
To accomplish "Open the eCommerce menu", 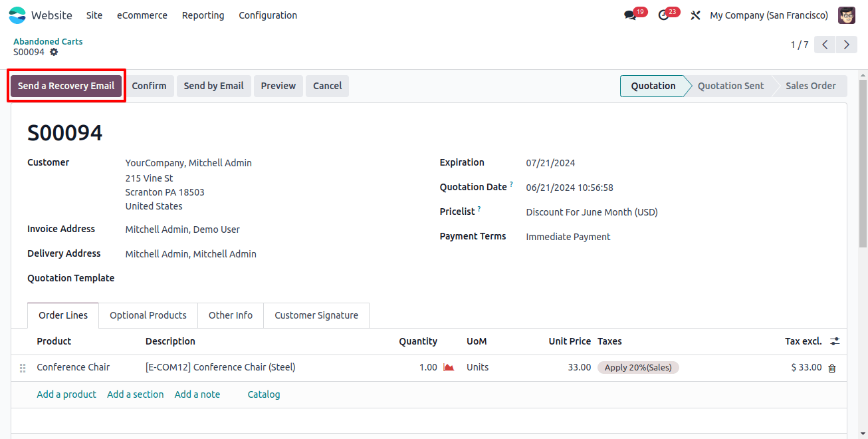I will coord(142,15).
